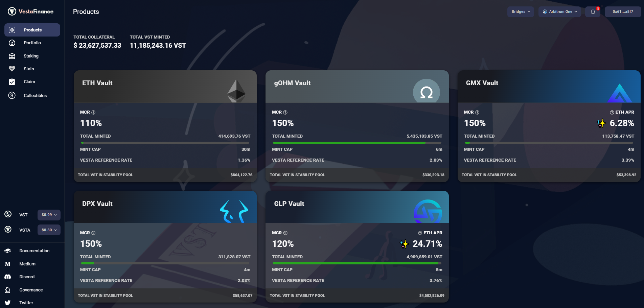Image resolution: width=644 pixels, height=308 pixels.
Task: Click ETH Vault total minted progress bar
Action: click(165, 143)
